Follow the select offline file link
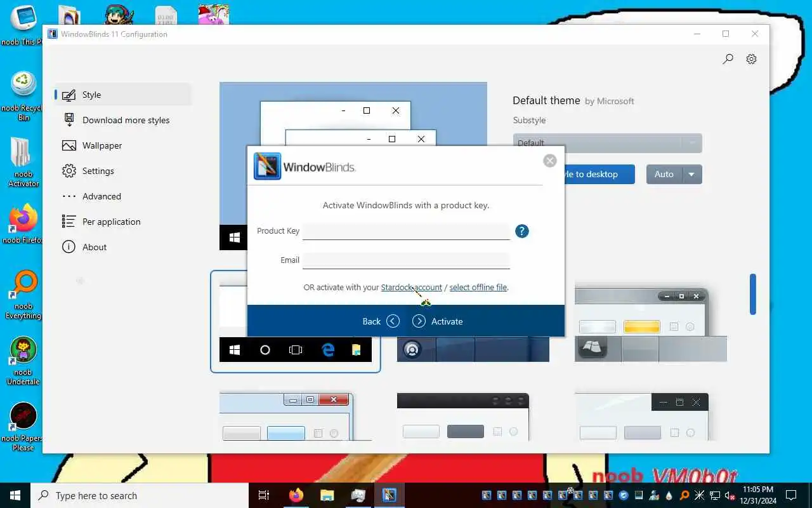This screenshot has height=508, width=812. point(478,287)
